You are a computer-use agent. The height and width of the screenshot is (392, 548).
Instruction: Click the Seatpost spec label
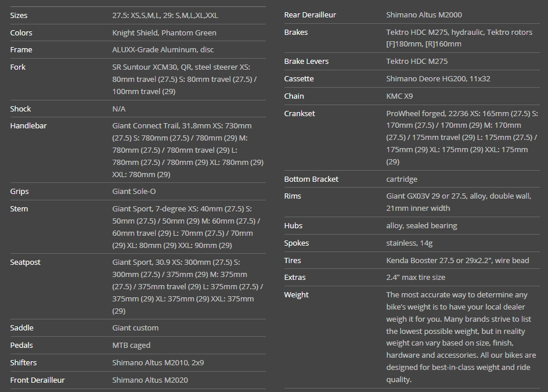point(26,262)
